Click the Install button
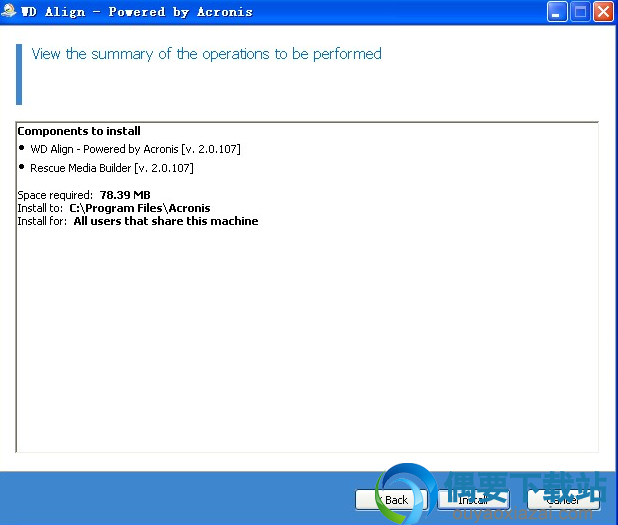Viewport: 618px width, 525px height. pyautogui.click(x=473, y=500)
